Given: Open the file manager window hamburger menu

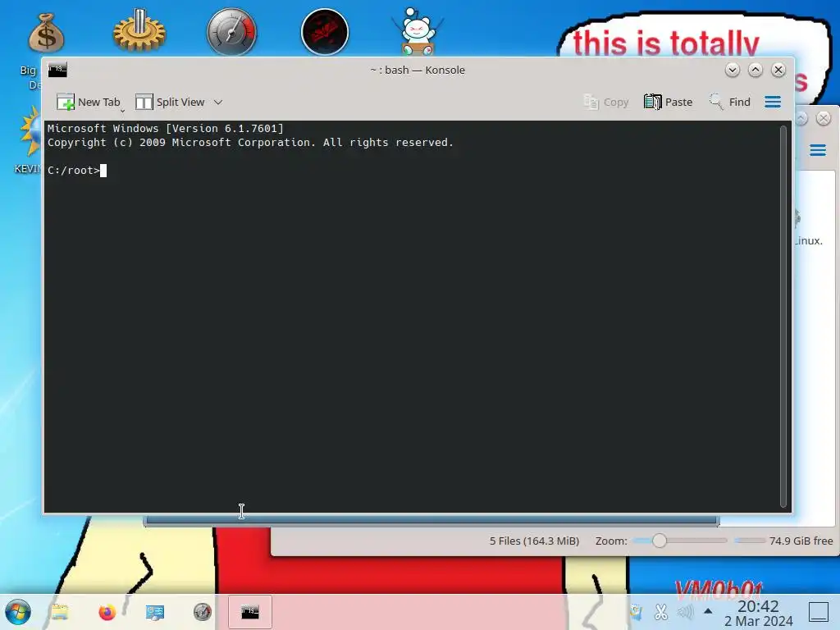Looking at the screenshot, I should coord(818,151).
